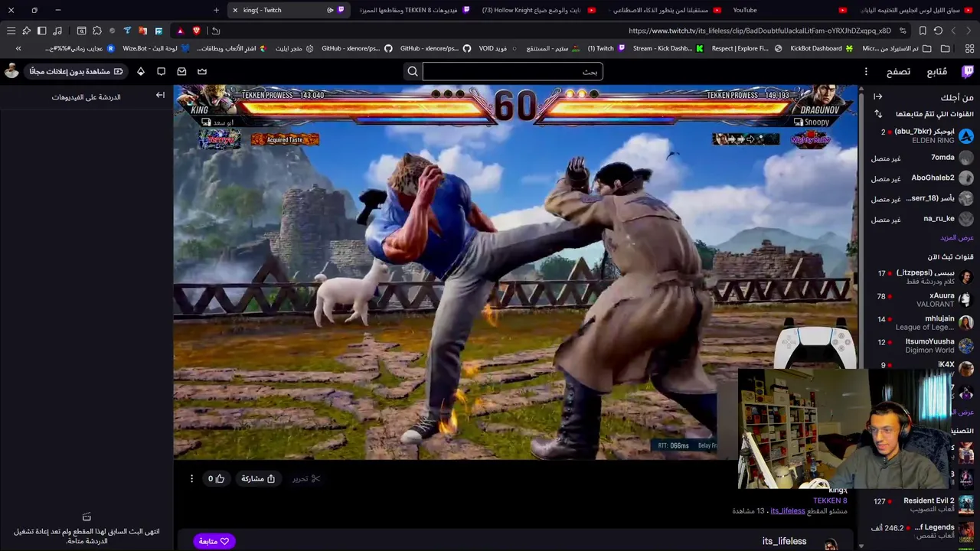Toggle the browser sidebar panel
Viewport: 980px width, 551px height.
[x=42, y=31]
